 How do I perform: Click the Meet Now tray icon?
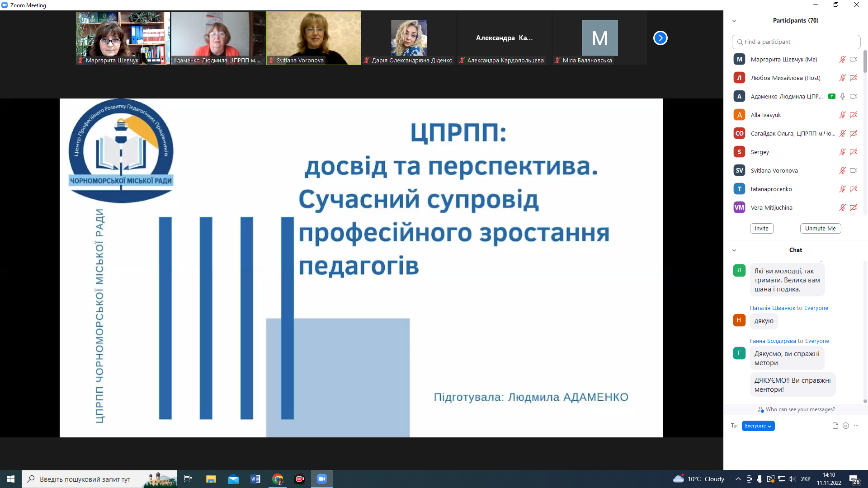click(x=749, y=479)
